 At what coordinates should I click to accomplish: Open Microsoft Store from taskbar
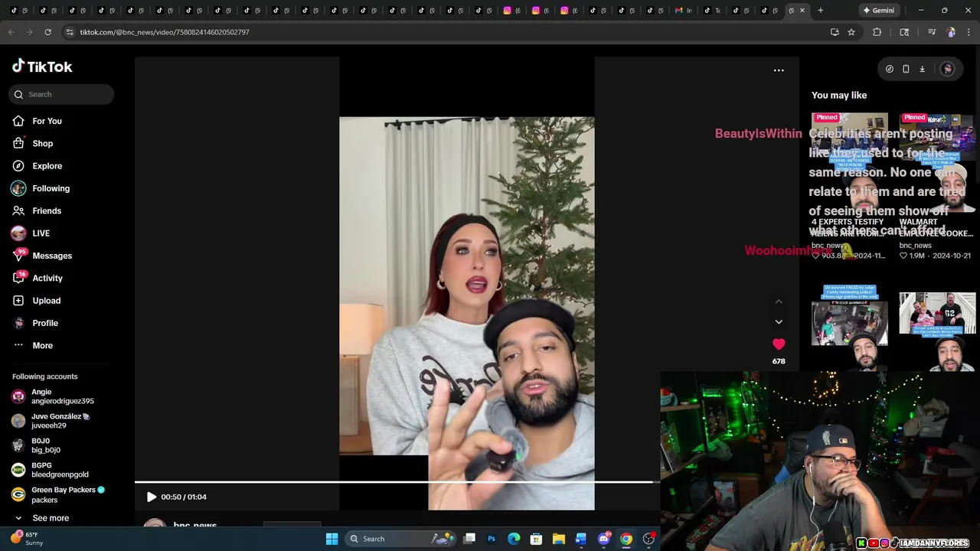(x=536, y=539)
